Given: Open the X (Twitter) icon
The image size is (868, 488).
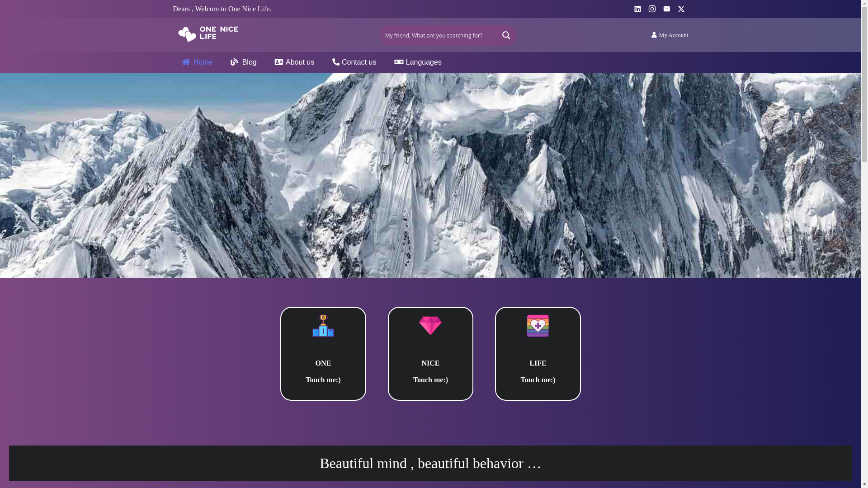Looking at the screenshot, I should pyautogui.click(x=681, y=9).
